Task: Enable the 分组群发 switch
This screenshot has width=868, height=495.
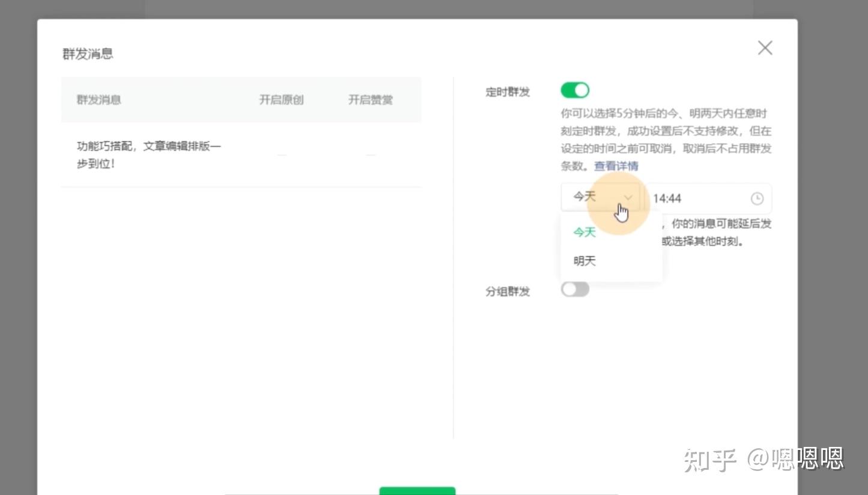Action: 575,290
